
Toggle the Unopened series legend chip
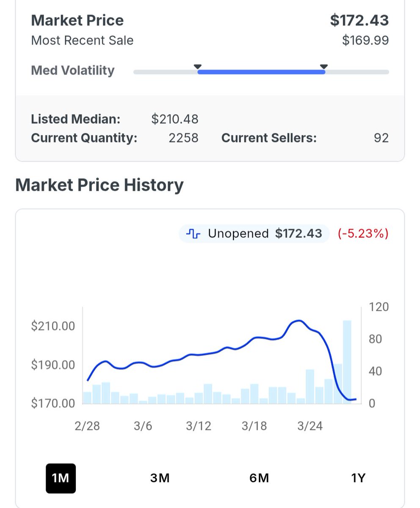tap(254, 234)
